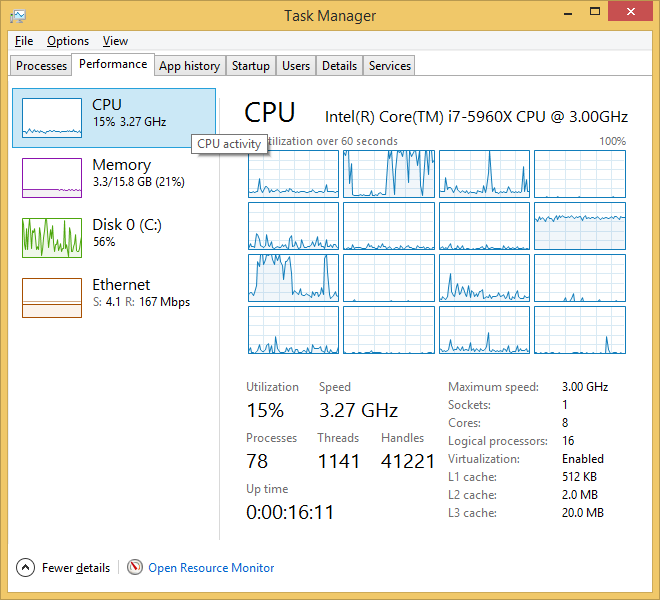
Task: Click the 3.27 GHz speed value
Action: 358,410
